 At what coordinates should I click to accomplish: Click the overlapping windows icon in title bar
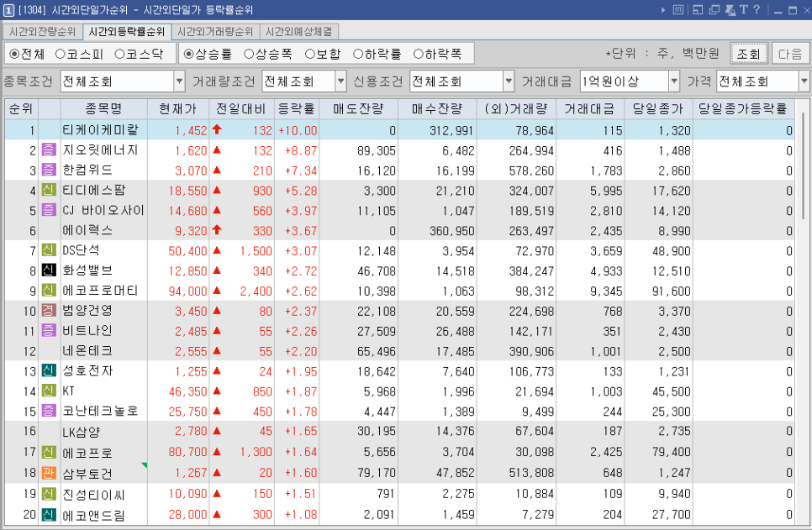[x=714, y=10]
